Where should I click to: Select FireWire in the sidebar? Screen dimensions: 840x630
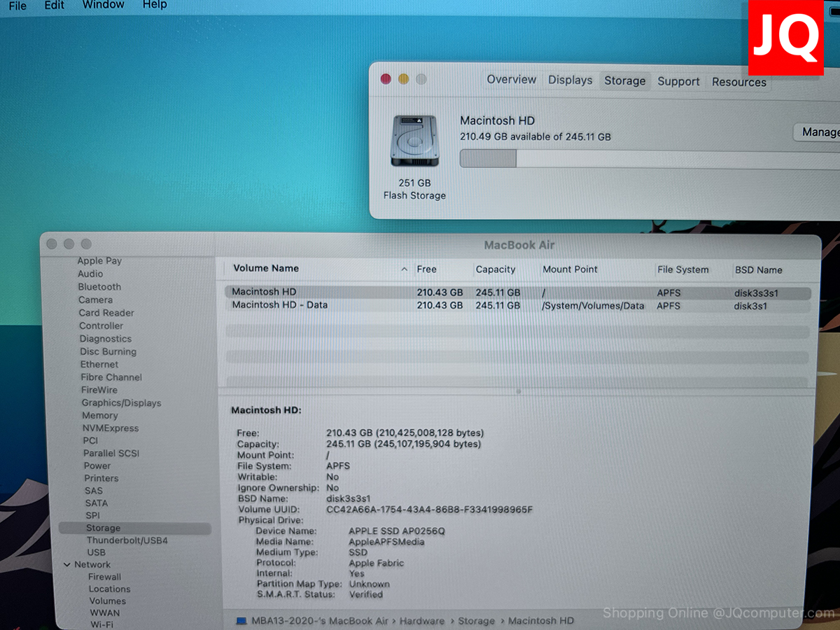point(99,390)
